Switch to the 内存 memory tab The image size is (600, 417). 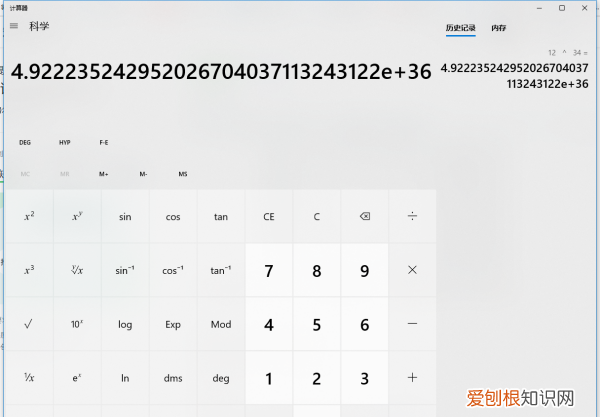[498, 28]
